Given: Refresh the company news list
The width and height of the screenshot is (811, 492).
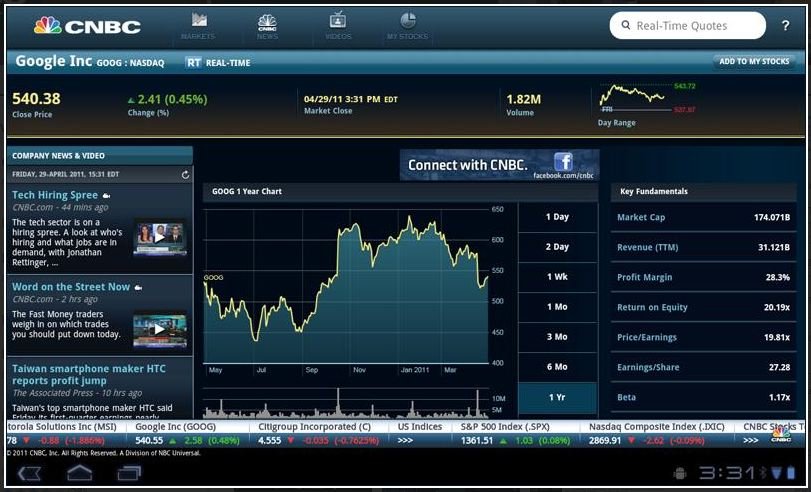Looking at the screenshot, I should coord(185,175).
